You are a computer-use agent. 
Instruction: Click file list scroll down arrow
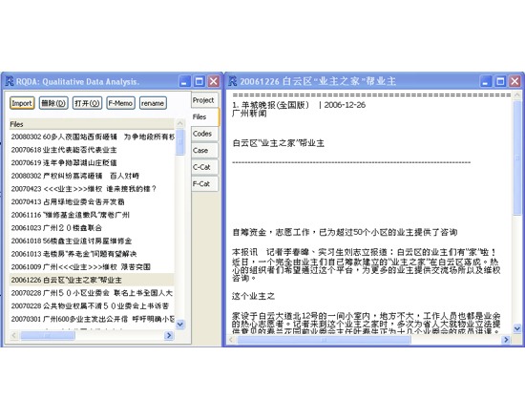(x=180, y=325)
